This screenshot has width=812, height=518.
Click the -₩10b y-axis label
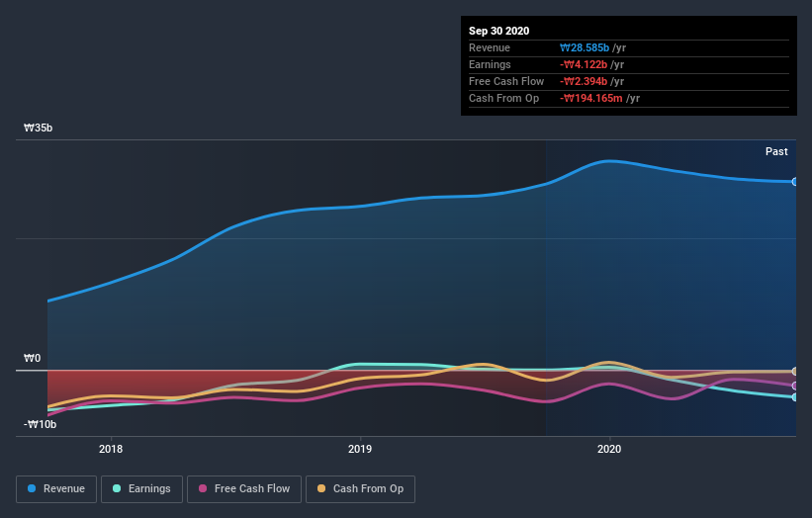tap(40, 424)
